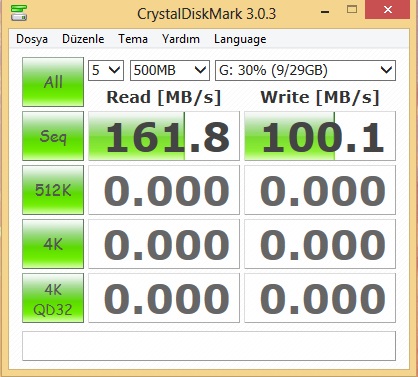Start the 4K QD32 test

click(53, 298)
